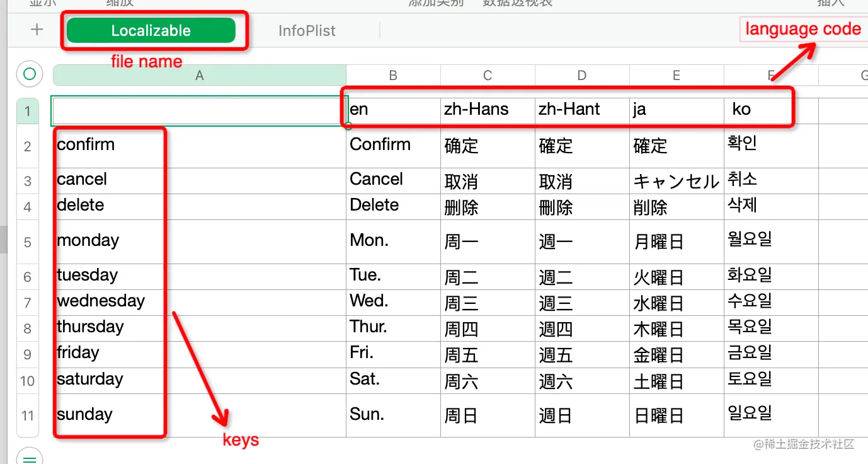The image size is (868, 464).
Task: Click the 'Cancel' English value cell
Action: click(393, 181)
